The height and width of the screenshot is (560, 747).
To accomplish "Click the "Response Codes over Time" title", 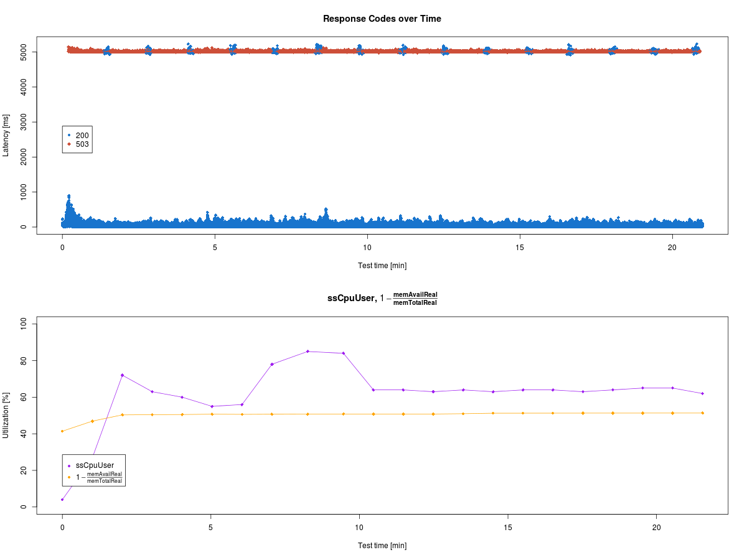I will tap(382, 19).
